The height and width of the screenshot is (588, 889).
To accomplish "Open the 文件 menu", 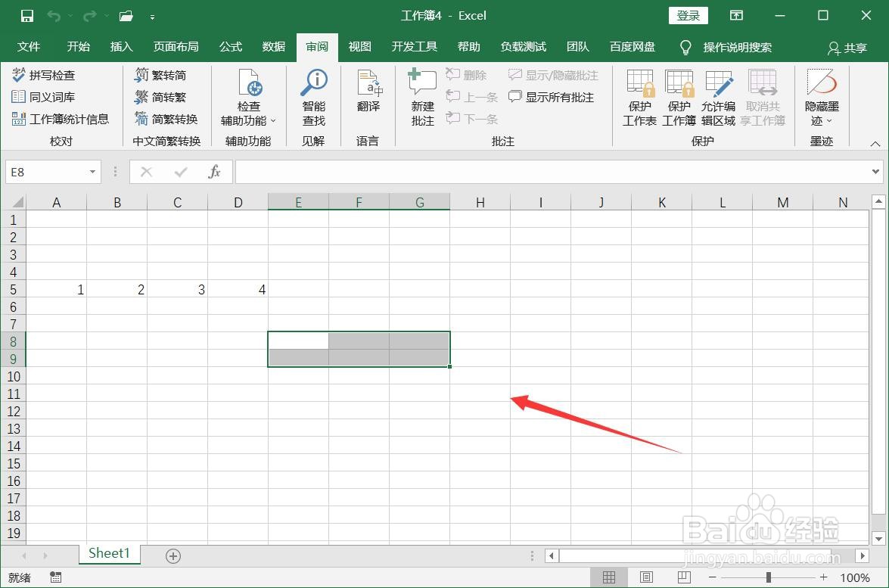I will tap(29, 46).
